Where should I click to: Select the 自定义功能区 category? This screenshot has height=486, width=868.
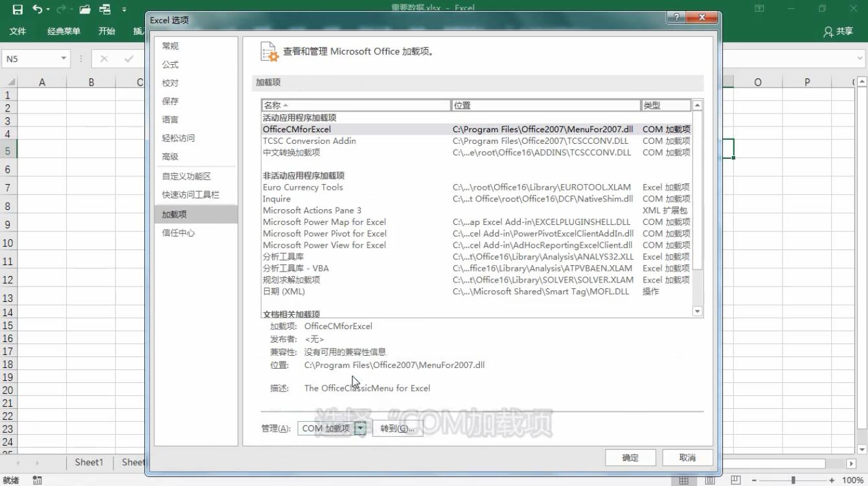[196, 176]
